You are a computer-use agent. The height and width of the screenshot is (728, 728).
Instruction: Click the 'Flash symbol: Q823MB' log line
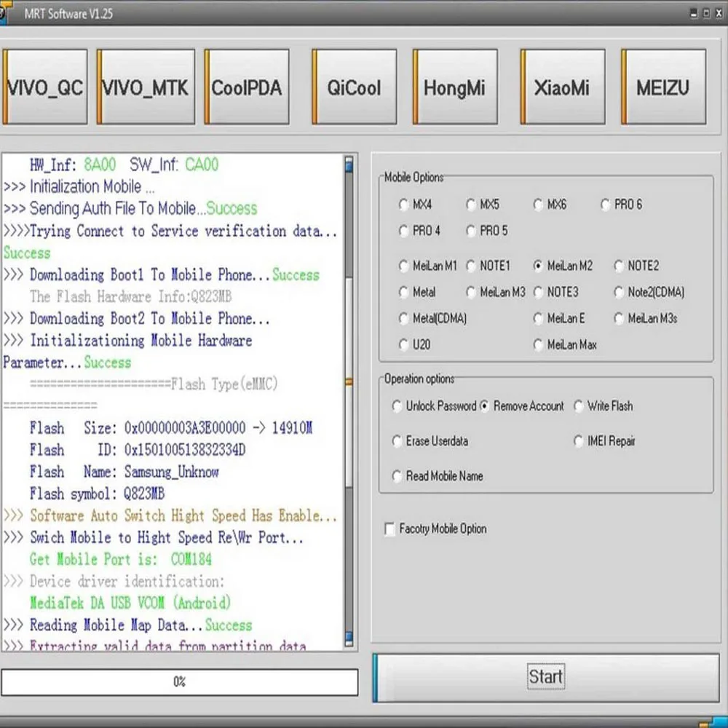[x=97, y=494]
